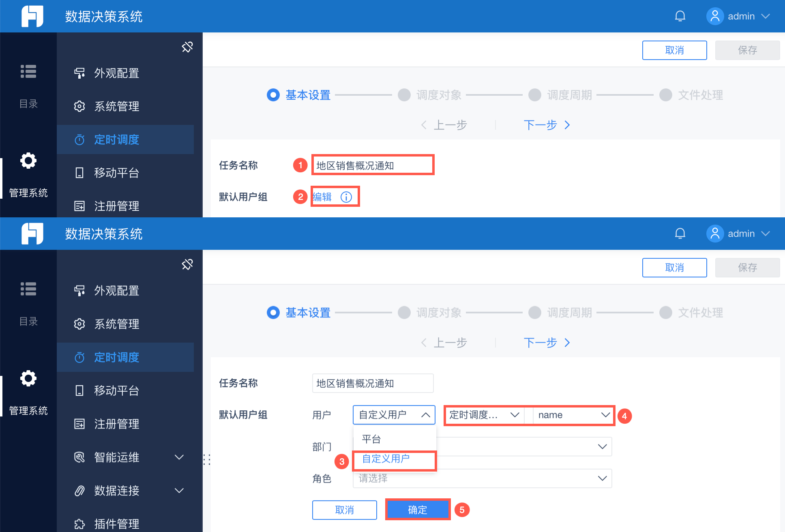The image size is (785, 532).
Task: Click the admin avatar in lower header
Action: coord(715,234)
